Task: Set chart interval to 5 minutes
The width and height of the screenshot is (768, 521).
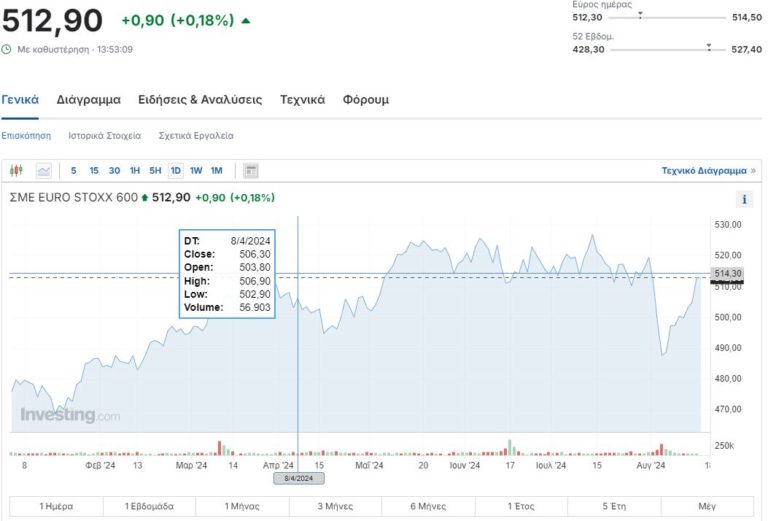Action: (x=73, y=171)
